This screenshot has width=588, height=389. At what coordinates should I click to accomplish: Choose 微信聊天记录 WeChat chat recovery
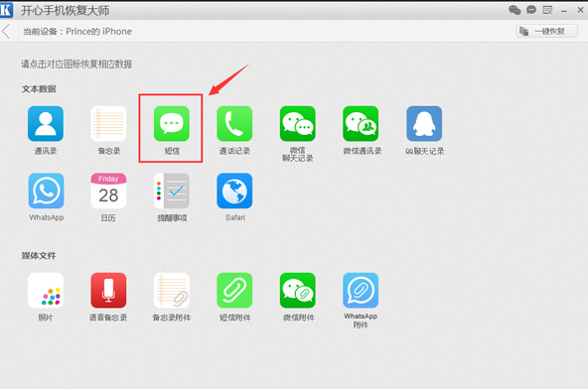297,124
